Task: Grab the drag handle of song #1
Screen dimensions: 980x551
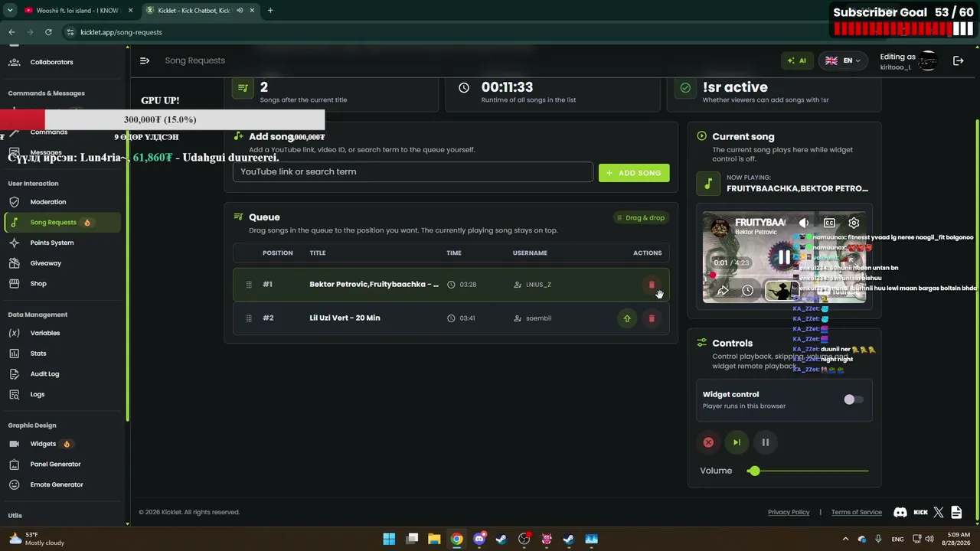Action: tap(249, 285)
